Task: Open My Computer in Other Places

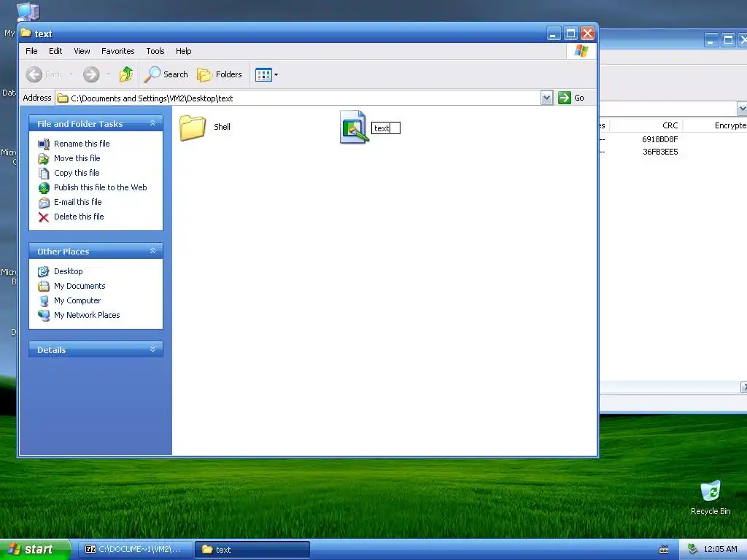Action: [77, 300]
